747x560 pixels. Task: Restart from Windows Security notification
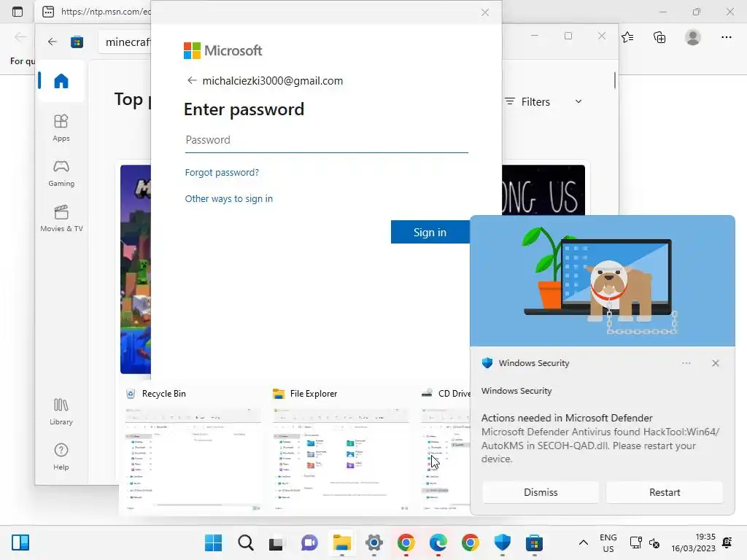coord(665,492)
